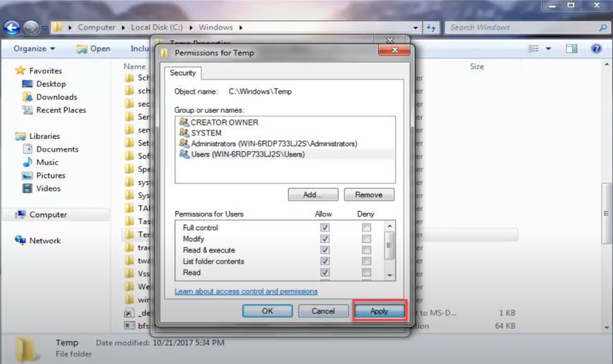
Task: Toggle Allow checkbox for Read
Action: click(x=325, y=272)
